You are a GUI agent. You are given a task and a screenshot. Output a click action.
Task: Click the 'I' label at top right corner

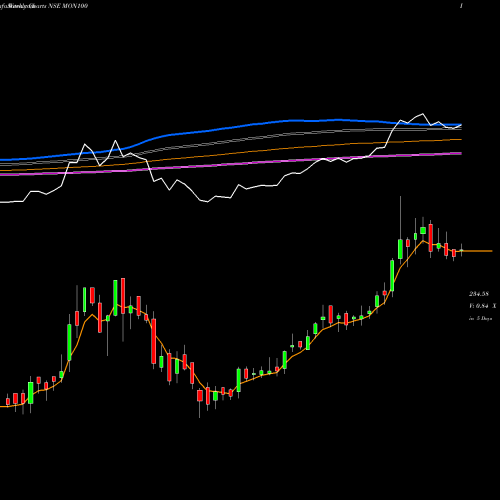(461, 6)
